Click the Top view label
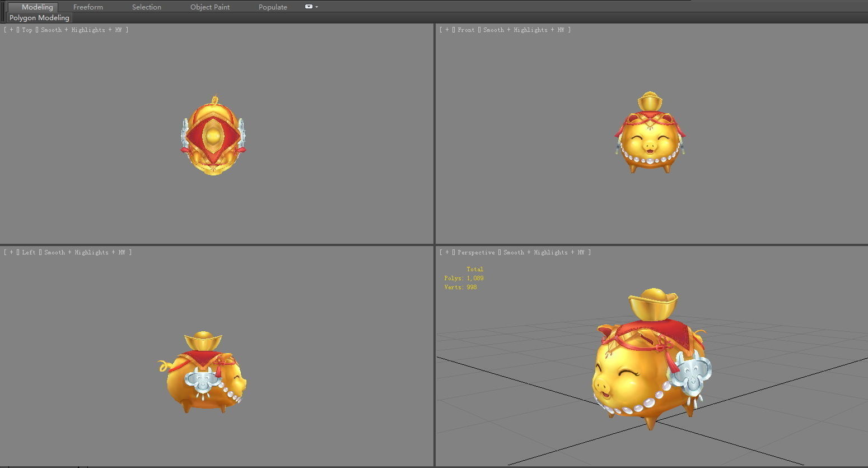Viewport: 868px width, 468px height. (27, 30)
